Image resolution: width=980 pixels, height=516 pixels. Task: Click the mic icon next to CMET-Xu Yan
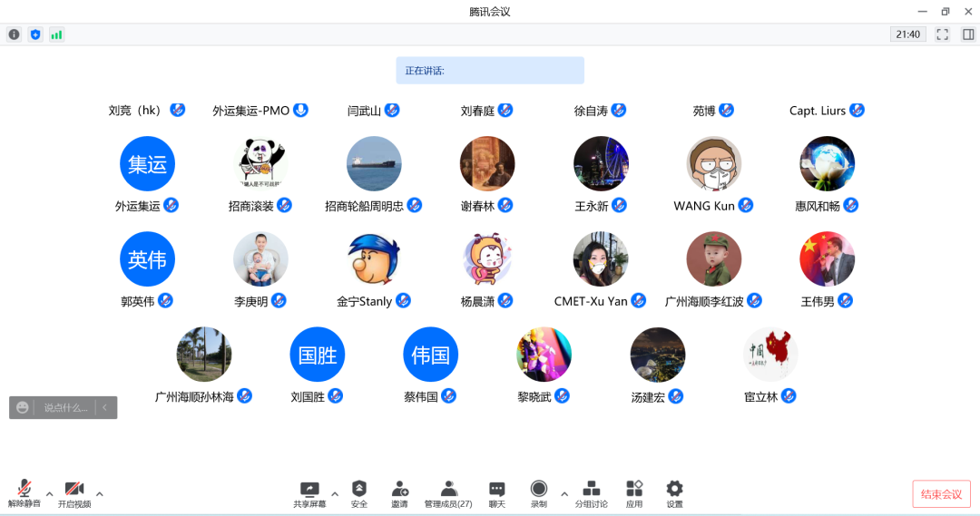(638, 300)
